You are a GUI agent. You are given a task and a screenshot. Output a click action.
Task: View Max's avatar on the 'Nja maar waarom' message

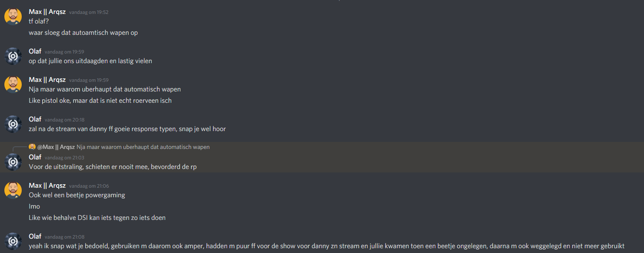pos(13,84)
